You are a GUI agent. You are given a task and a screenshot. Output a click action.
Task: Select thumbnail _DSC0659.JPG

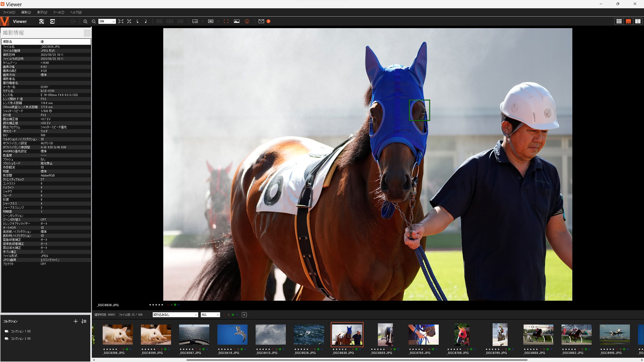pyautogui.click(x=385, y=334)
